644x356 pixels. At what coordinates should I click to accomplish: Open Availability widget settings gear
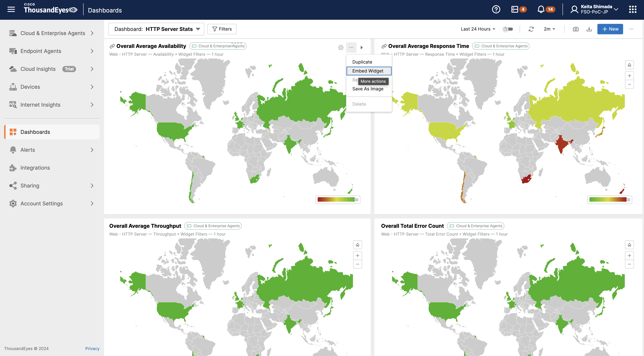pyautogui.click(x=340, y=47)
